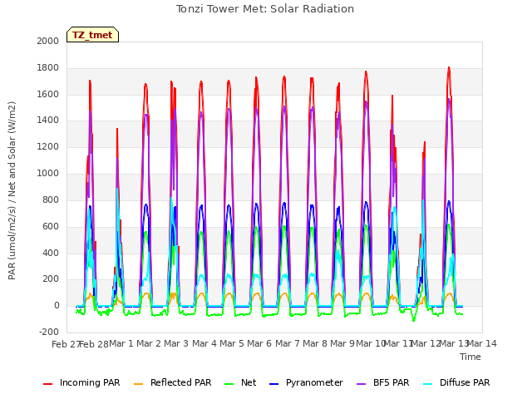The width and height of the screenshot is (532, 399).
Task: Click the orange Reflected PAR legend swatch
Action: point(139,384)
